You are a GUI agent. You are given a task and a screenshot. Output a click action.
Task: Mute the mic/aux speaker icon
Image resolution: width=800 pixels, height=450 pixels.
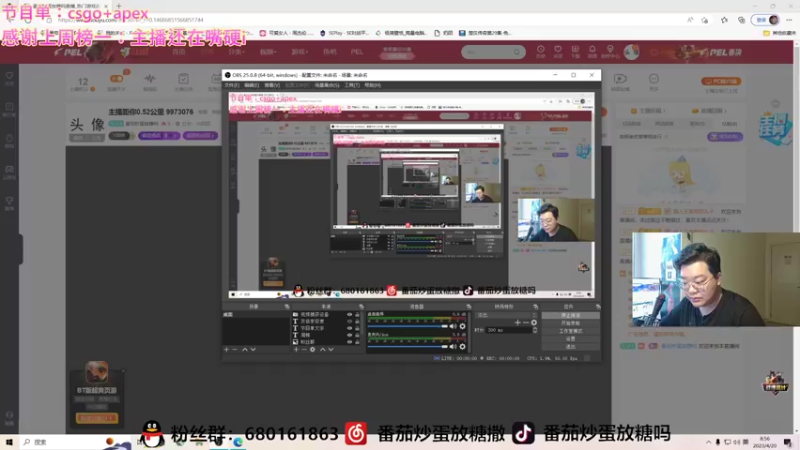453,346
